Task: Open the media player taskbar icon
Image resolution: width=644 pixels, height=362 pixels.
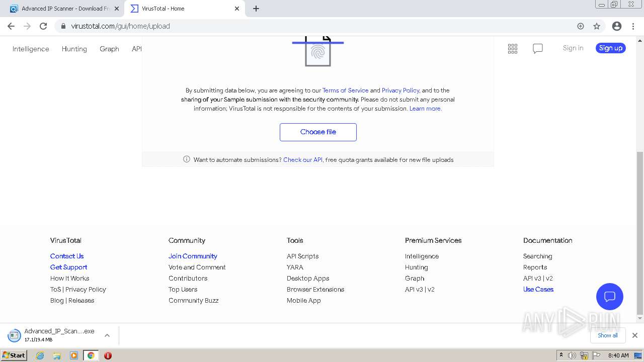Action: (x=74, y=355)
